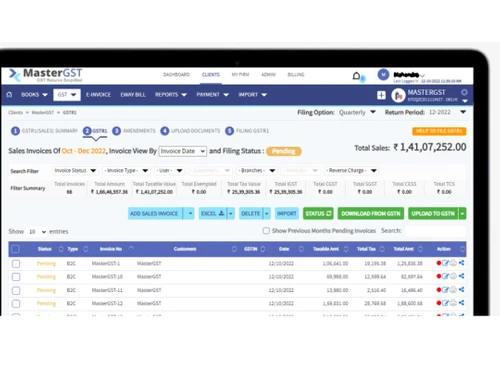Print invoice MasterGST-11
Viewport: 500px width, 375px height.
tap(453, 290)
